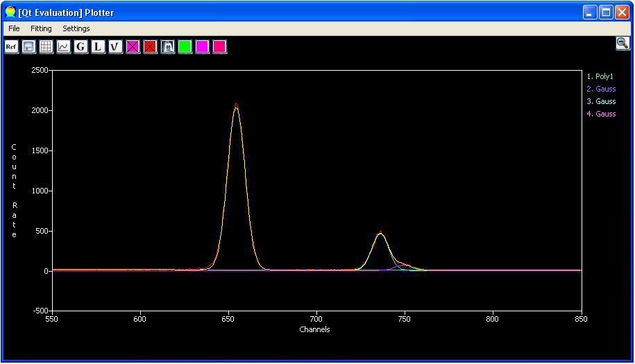Screen dimensions: 635x364
Task: Click the Channels axis label
Action: [x=314, y=329]
